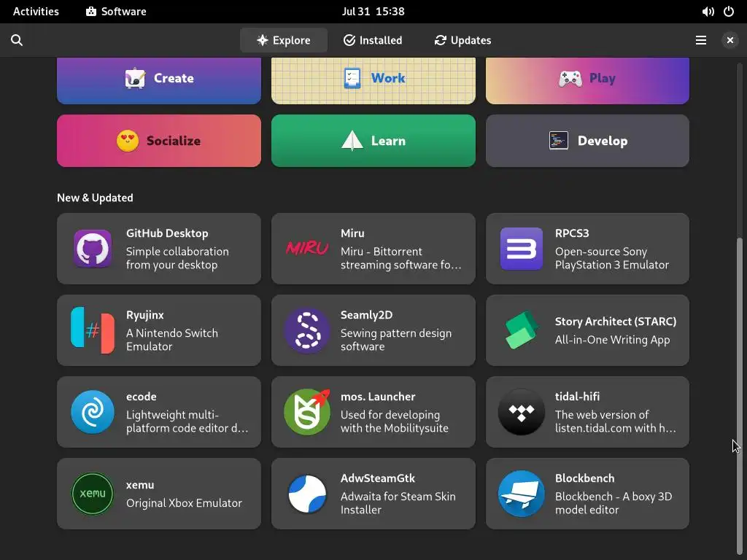This screenshot has height=560, width=747.
Task: Click the Blockbench bench icon
Action: [521, 494]
